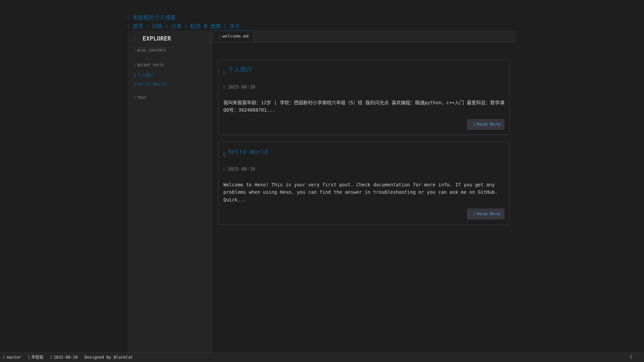The width and height of the screenshot is (644, 362).
Task: Click the search magnifier icon beside 搜索
Action: 206,26
